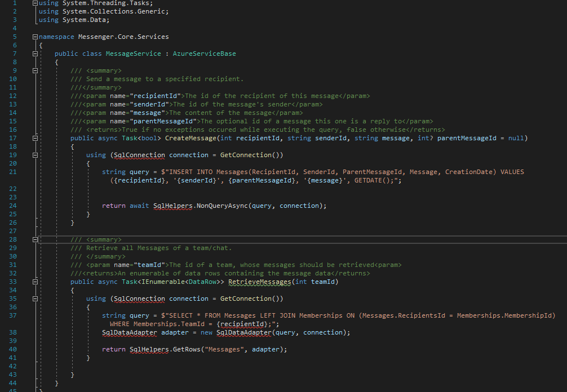Click the param name="senderId" doc comment
This screenshot has height=392, width=567.
tap(196, 104)
